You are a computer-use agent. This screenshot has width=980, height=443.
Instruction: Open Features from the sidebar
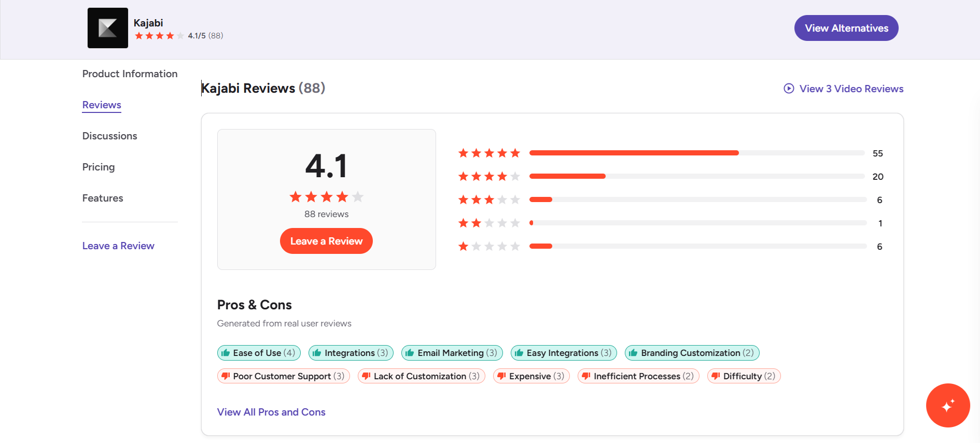coord(103,198)
